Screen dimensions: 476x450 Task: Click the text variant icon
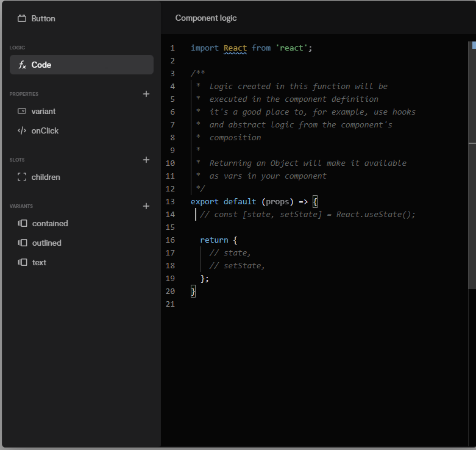click(x=23, y=262)
